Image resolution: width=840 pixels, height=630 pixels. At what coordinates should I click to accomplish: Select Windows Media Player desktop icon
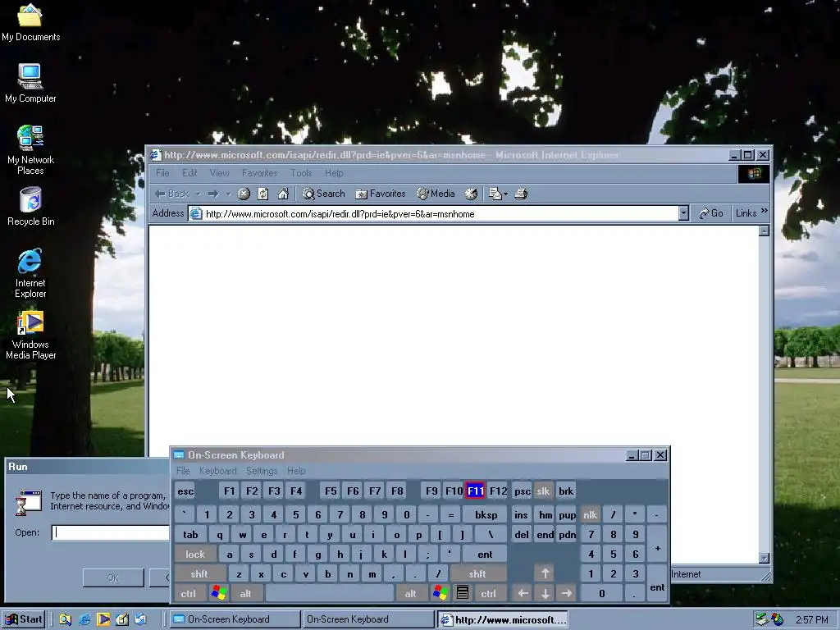click(x=30, y=335)
